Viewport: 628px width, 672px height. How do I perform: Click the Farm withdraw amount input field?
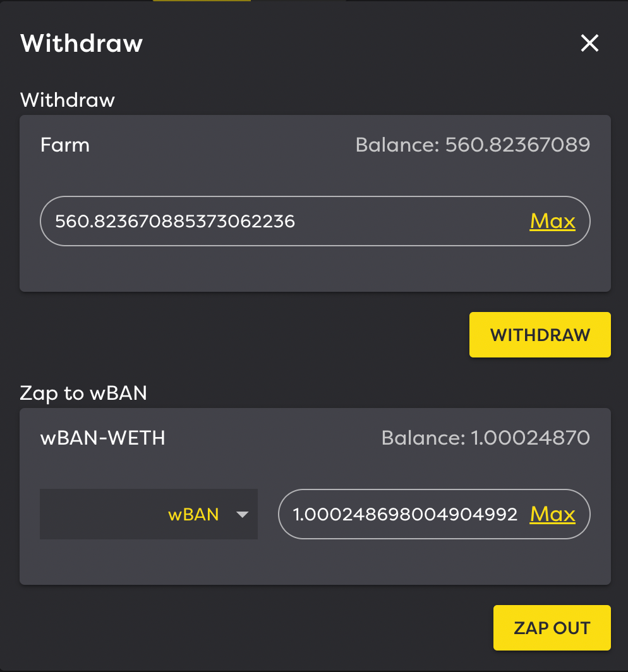[315, 221]
